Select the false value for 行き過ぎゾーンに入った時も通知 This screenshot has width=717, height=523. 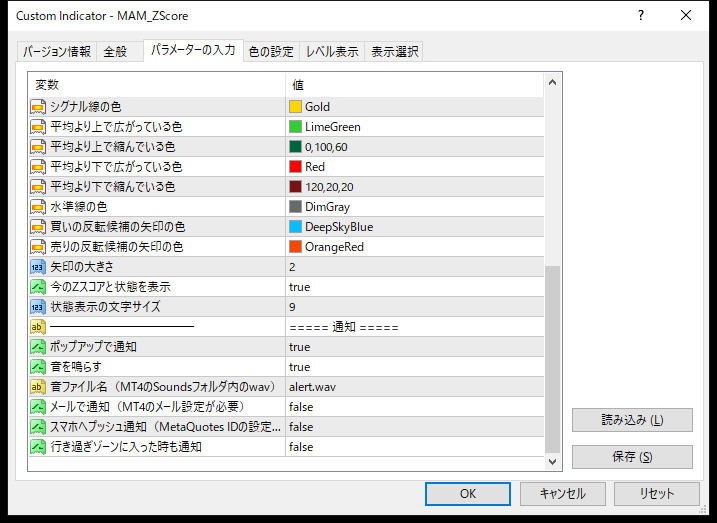point(415,447)
